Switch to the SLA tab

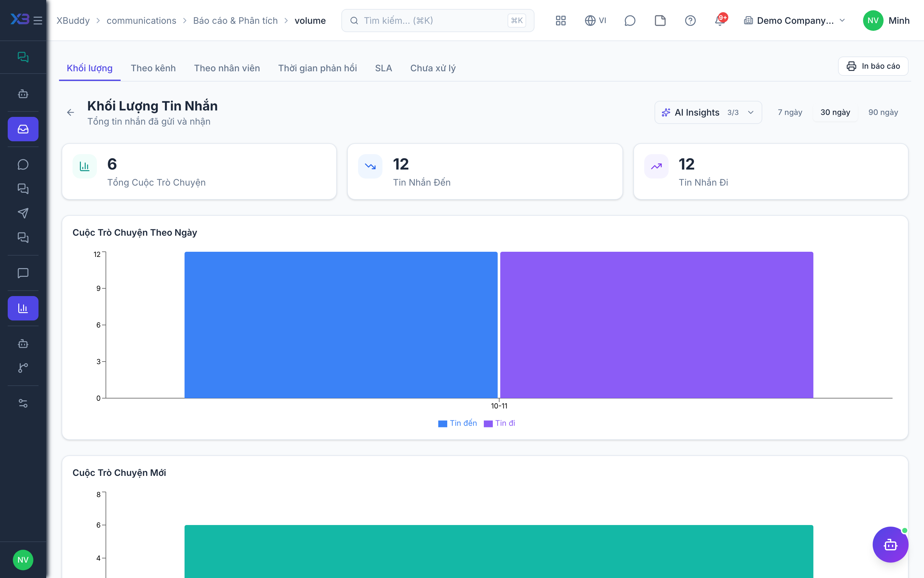(x=383, y=68)
